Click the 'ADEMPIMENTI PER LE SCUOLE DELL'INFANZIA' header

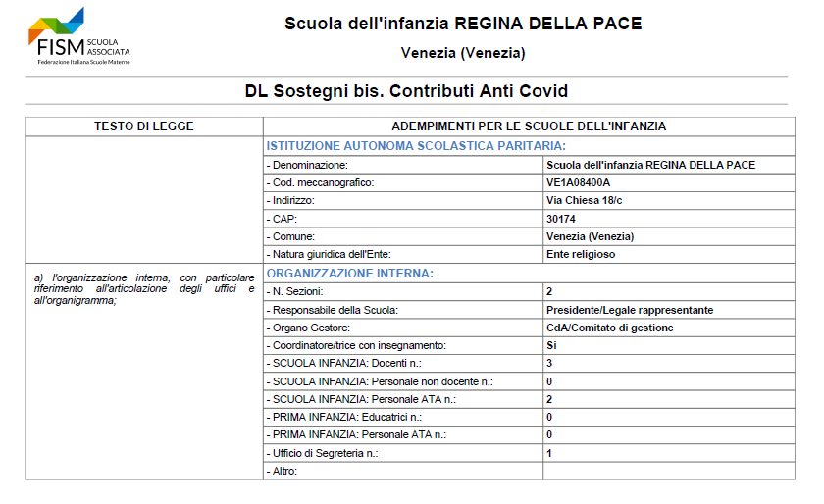click(x=529, y=126)
